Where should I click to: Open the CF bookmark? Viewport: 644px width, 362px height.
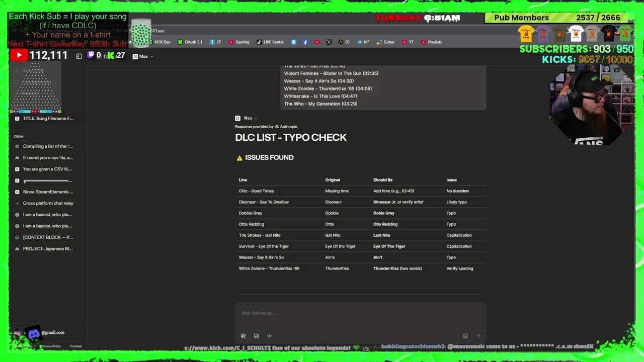(215, 42)
